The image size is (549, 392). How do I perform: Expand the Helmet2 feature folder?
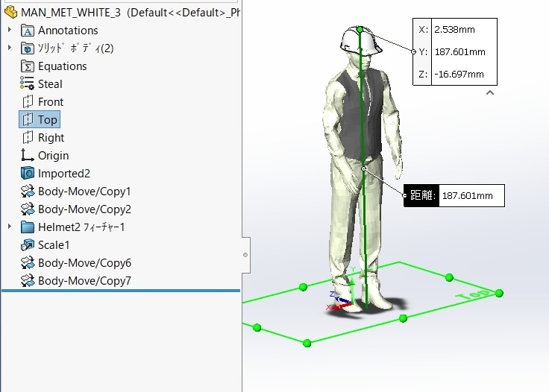pos(10,227)
